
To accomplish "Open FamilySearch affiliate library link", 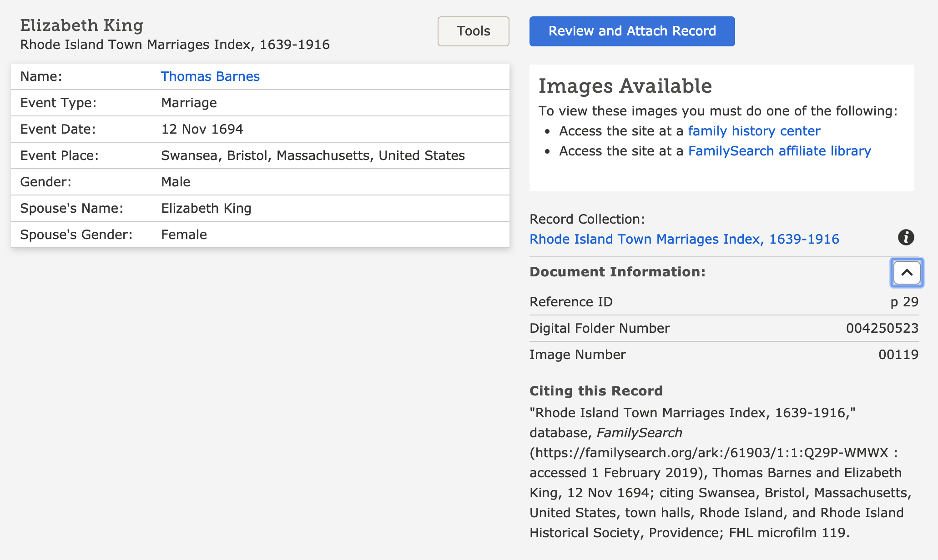I will [779, 151].
